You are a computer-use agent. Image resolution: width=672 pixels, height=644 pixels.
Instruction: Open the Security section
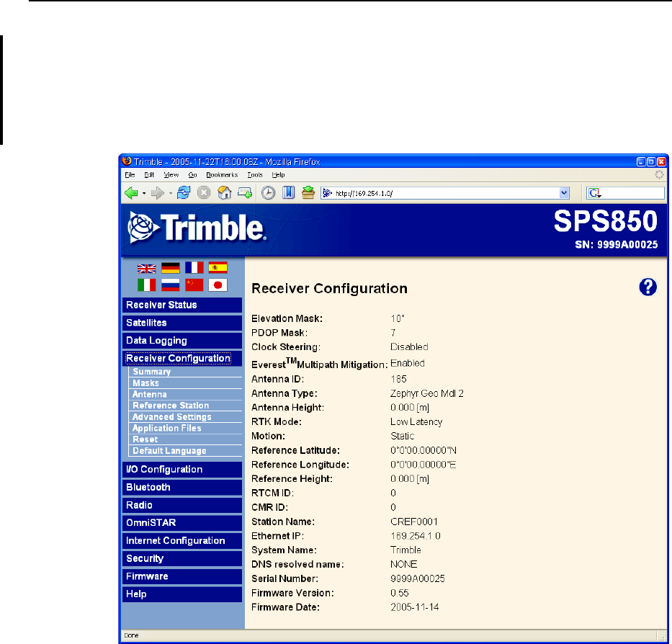pyautogui.click(x=182, y=559)
